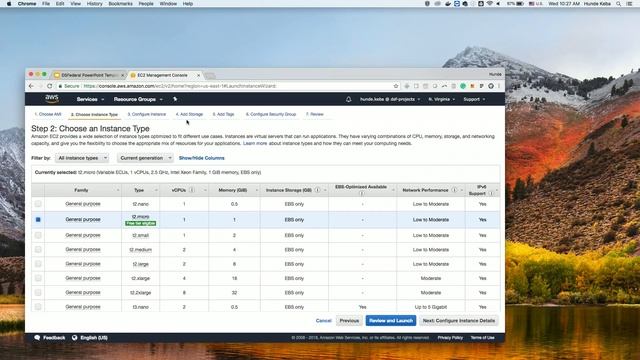
Task: Go to step 3. Configure Instance
Action: (x=147, y=114)
